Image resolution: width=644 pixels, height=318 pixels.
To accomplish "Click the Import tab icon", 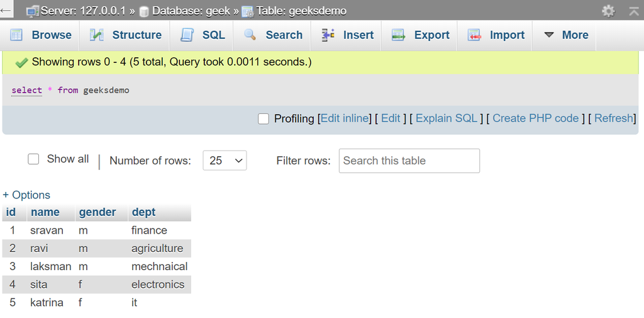I will coord(474,35).
